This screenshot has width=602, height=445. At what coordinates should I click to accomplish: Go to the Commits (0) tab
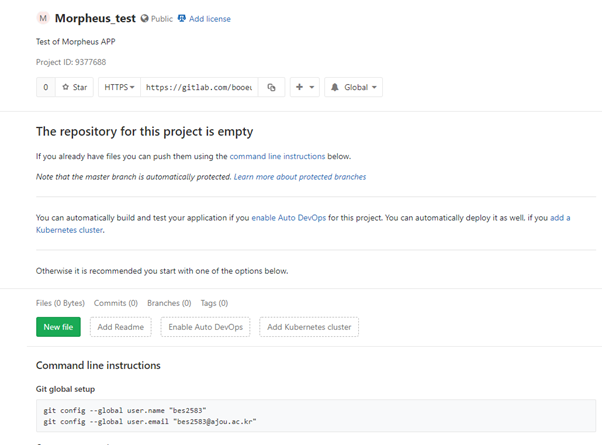point(116,303)
